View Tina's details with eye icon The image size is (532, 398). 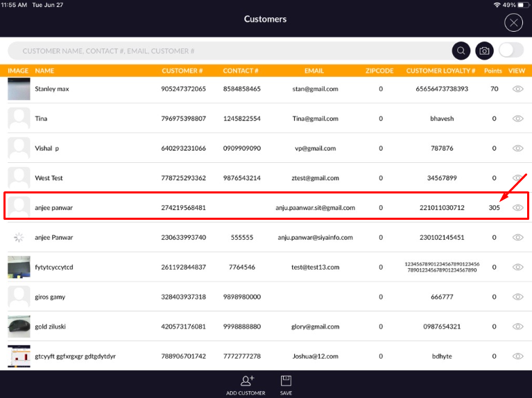(517, 119)
